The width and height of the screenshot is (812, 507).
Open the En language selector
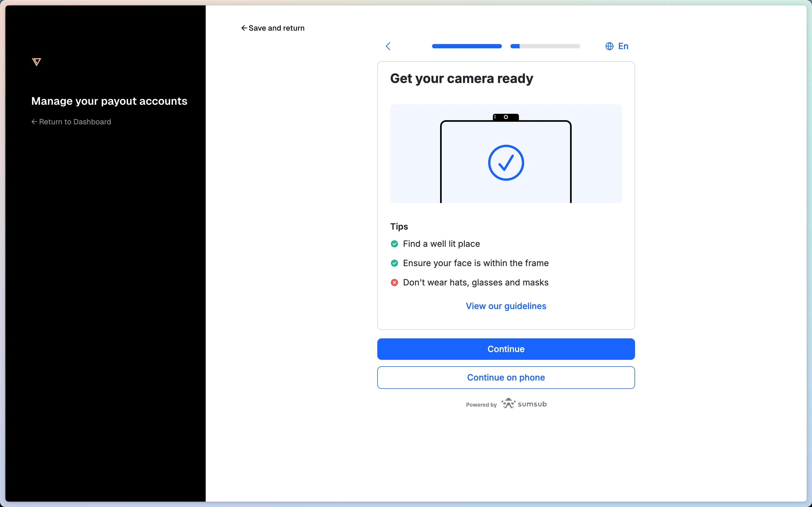(x=617, y=46)
